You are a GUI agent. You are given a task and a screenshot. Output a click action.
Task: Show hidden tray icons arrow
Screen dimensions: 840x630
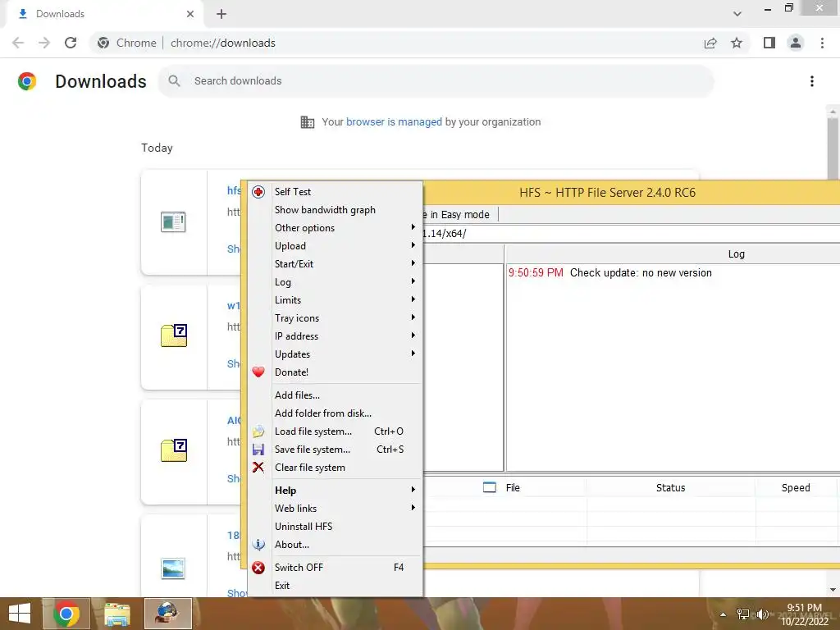tap(724, 614)
